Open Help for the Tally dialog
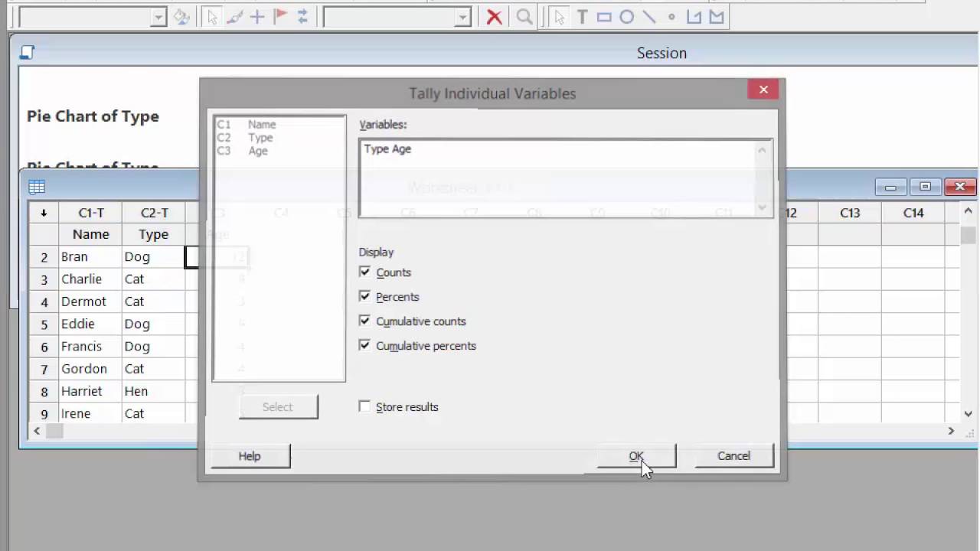 click(250, 456)
